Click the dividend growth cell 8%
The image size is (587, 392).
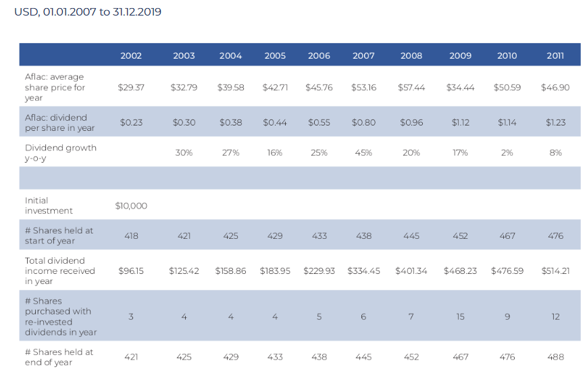555,153
